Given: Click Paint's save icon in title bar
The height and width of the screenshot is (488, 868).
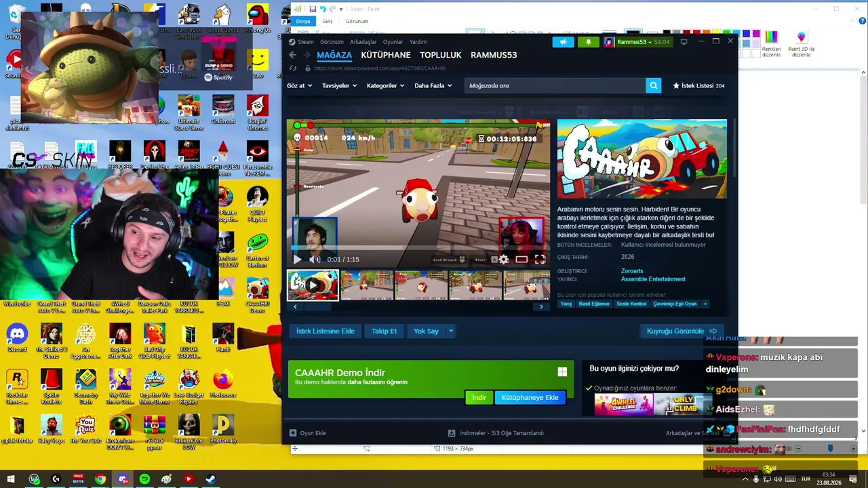Looking at the screenshot, I should click(x=313, y=9).
